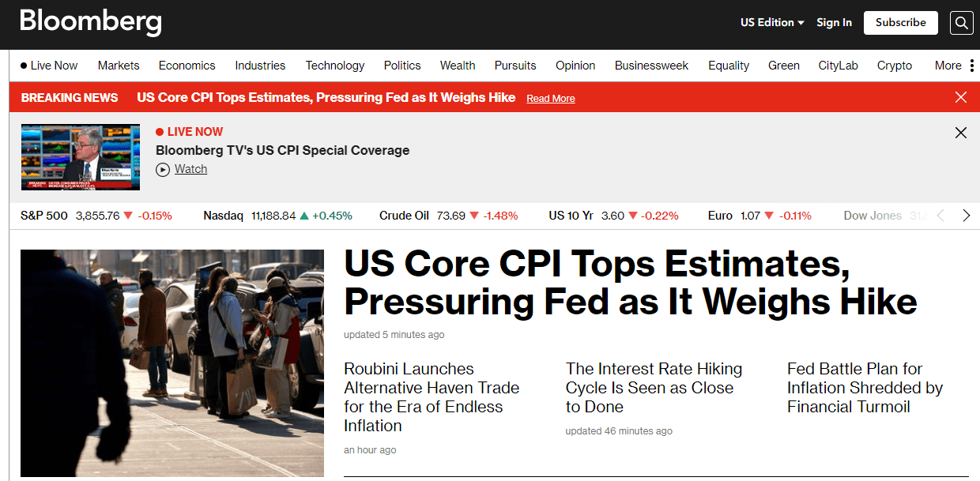Image resolution: width=980 pixels, height=481 pixels.
Task: Move ticker back with left arrow
Action: (940, 216)
